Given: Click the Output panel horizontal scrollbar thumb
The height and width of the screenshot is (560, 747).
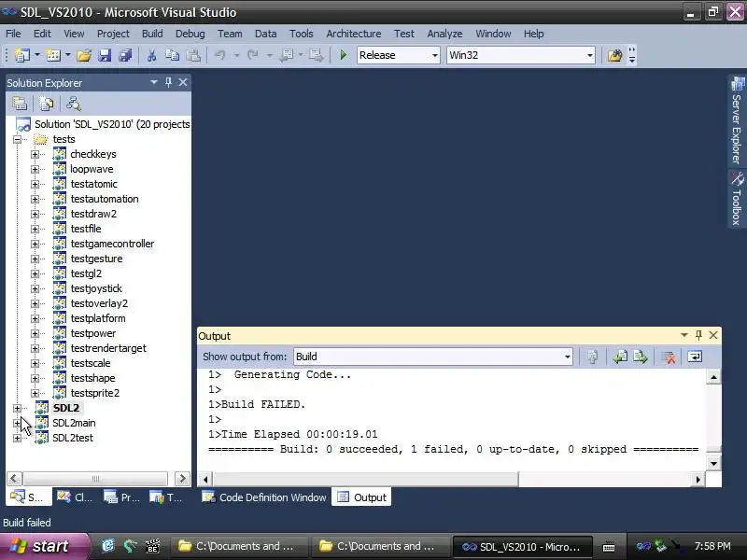Looking at the screenshot, I should tap(365, 479).
